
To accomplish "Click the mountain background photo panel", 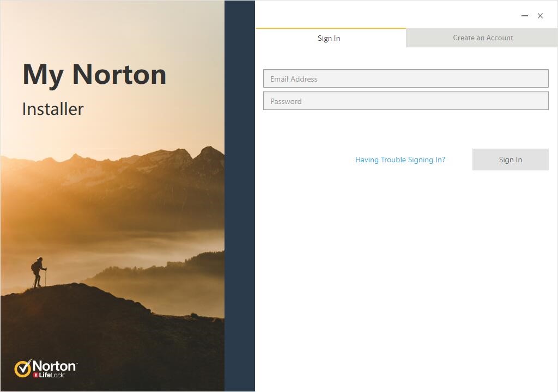I will (x=112, y=245).
